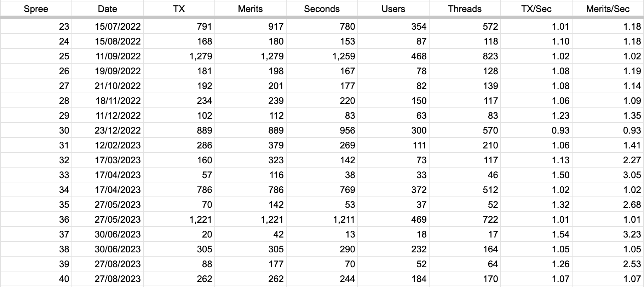Select the Seconds cell showing 1,259
The width and height of the screenshot is (644, 287).
(322, 56)
